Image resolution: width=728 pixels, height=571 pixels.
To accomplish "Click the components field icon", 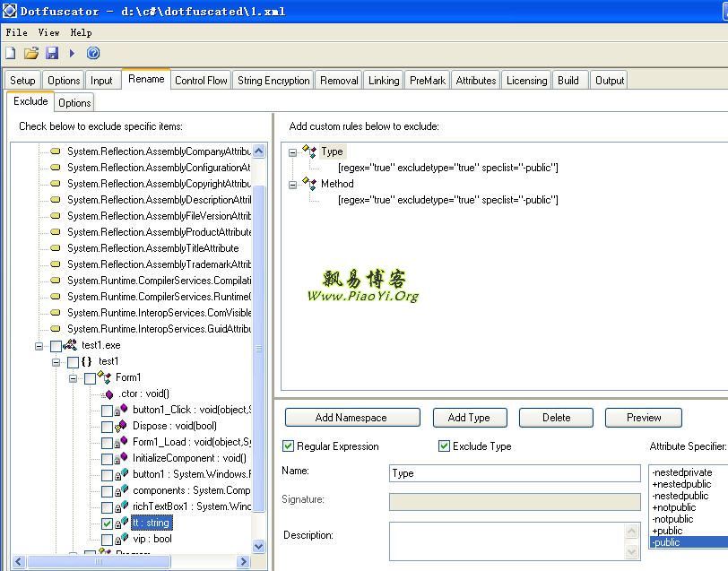I will point(121,490).
